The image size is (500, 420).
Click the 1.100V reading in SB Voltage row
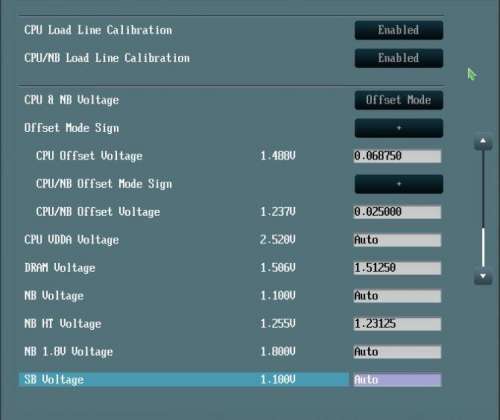point(278,380)
